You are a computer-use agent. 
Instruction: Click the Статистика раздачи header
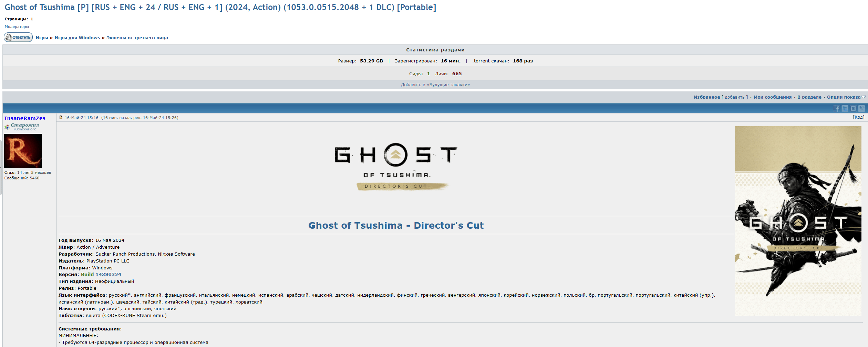pyautogui.click(x=435, y=50)
